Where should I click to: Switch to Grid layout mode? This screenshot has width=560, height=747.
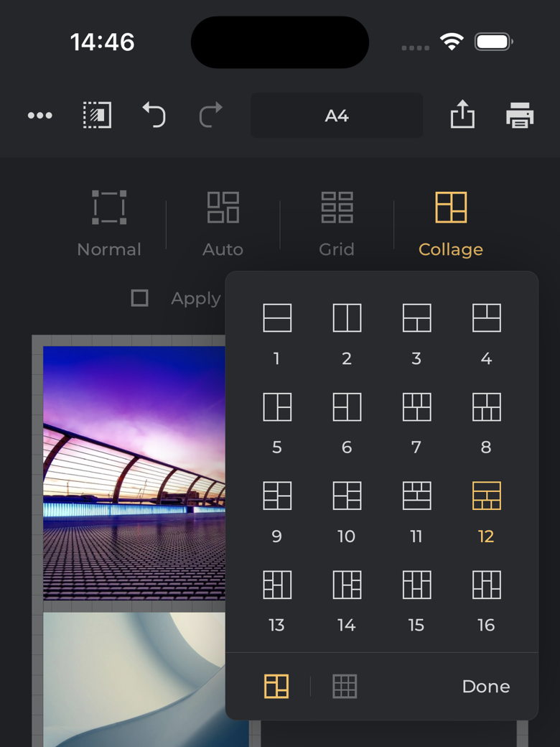coord(337,223)
